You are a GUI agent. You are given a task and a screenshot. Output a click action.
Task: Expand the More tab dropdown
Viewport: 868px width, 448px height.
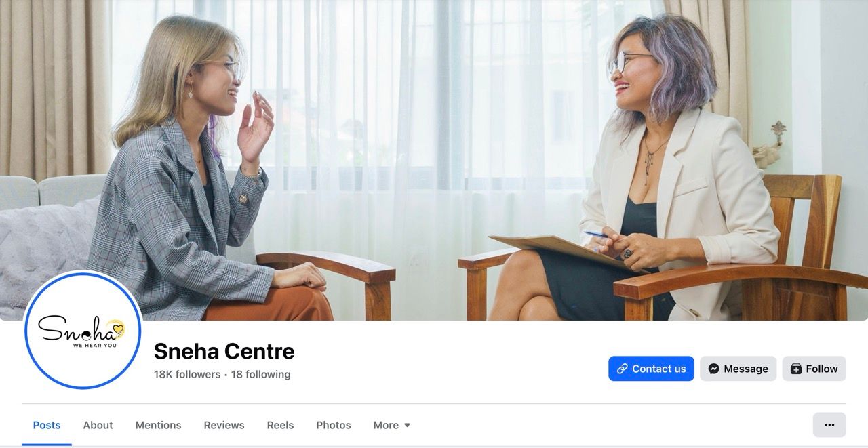[392, 425]
